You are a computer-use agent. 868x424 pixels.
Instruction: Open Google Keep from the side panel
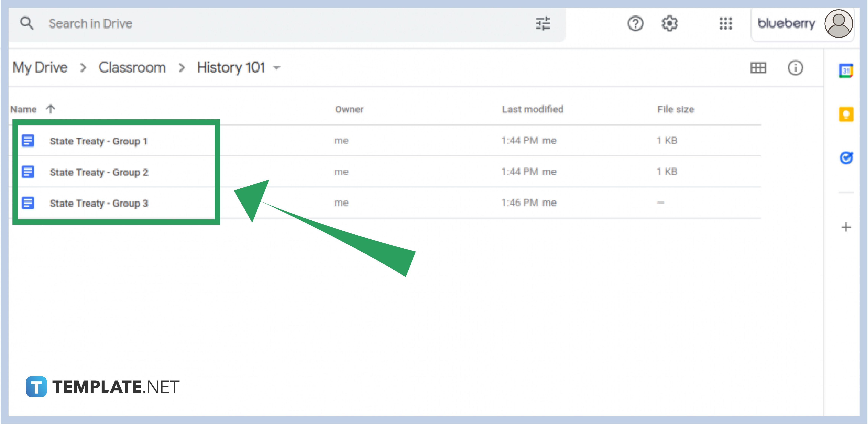[x=846, y=114]
